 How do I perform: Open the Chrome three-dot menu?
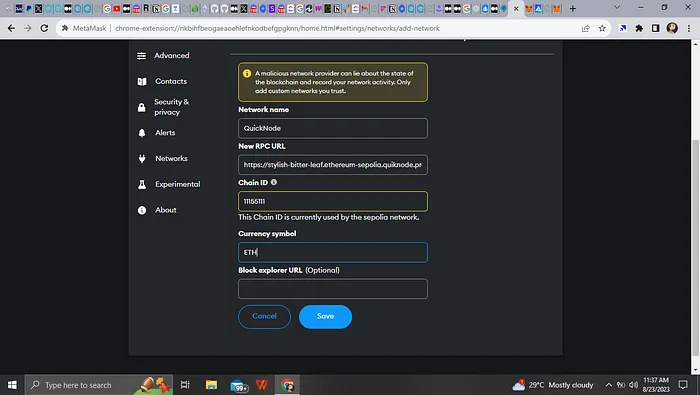[689, 28]
